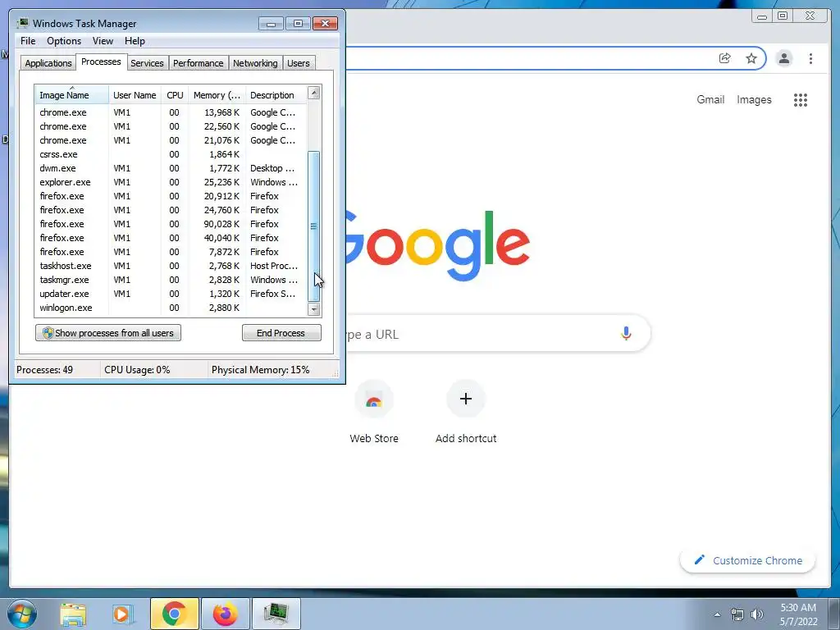840x630 pixels.
Task: Click the Show desktop strip beside the clock
Action: pyautogui.click(x=835, y=614)
